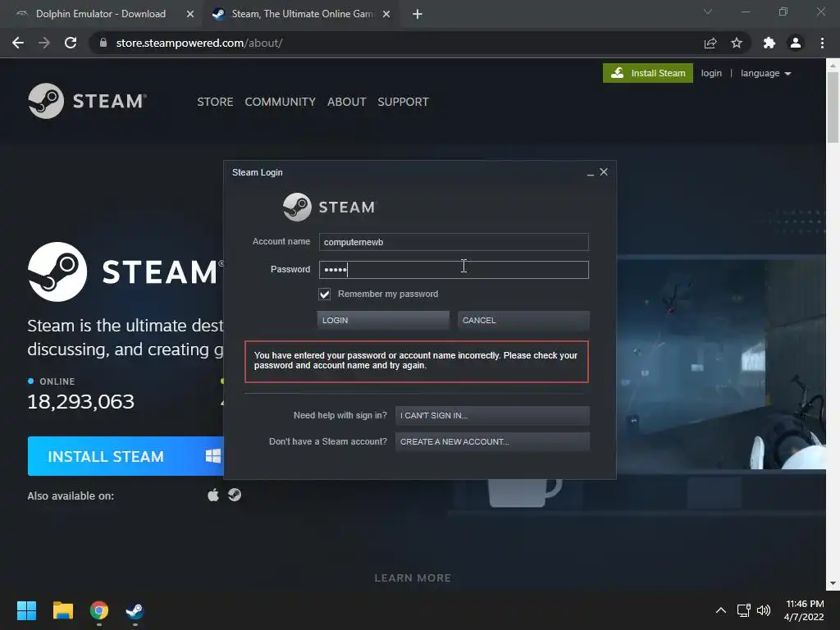Click the LOGIN button in Steam dialog

click(x=383, y=321)
